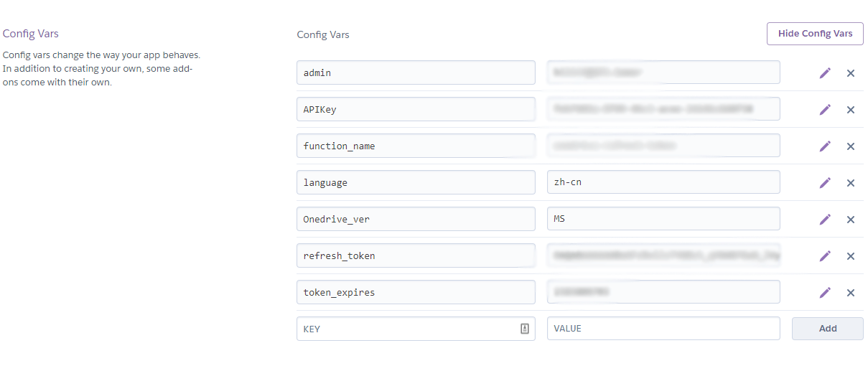Viewport: 868px width, 366px height.
Task: Add the new config var
Action: [828, 329]
